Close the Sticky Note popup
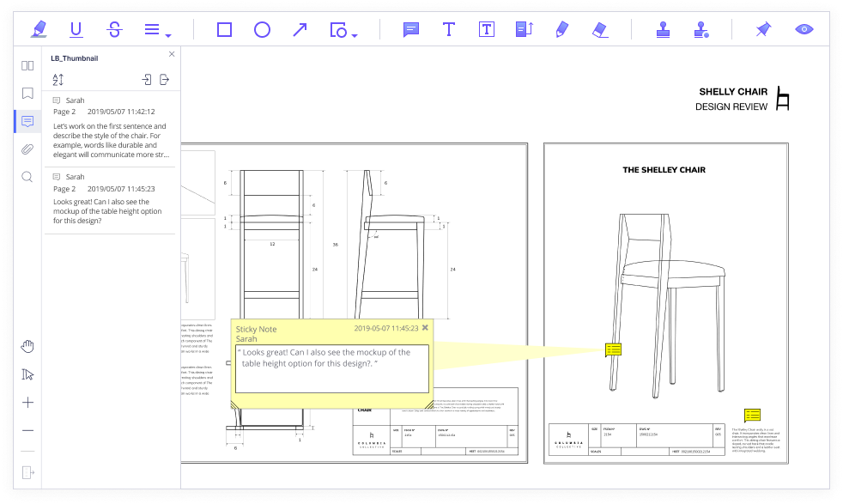The image size is (843, 504). pos(425,328)
